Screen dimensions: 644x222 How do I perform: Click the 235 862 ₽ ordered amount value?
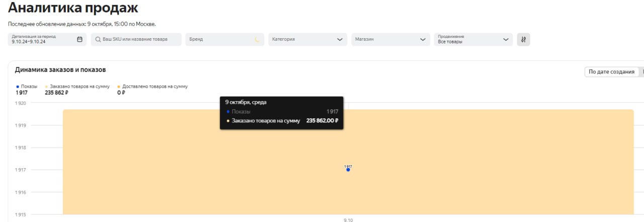click(56, 93)
